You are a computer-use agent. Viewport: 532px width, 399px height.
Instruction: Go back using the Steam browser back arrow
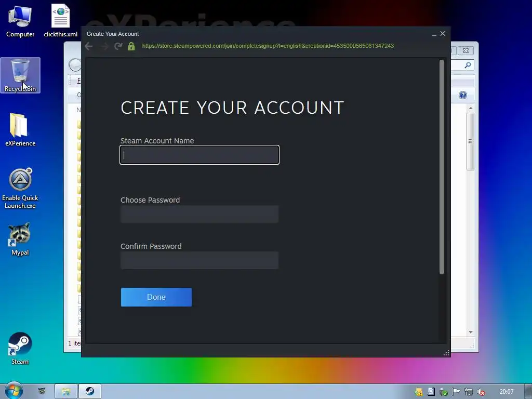(89, 46)
